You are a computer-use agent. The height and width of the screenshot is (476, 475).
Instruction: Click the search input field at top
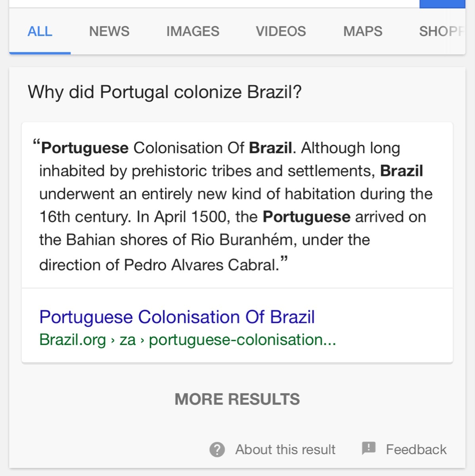click(214, 3)
